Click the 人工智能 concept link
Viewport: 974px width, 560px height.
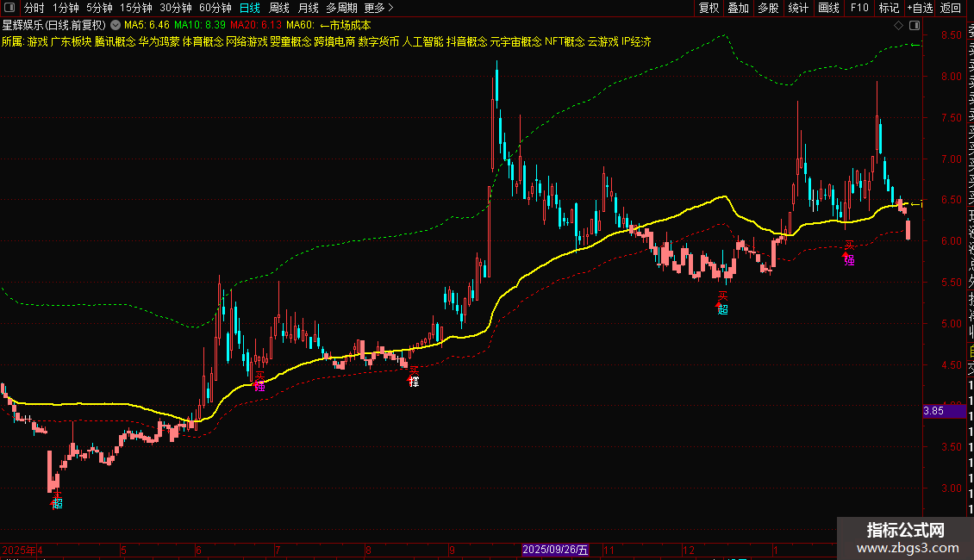click(x=423, y=41)
